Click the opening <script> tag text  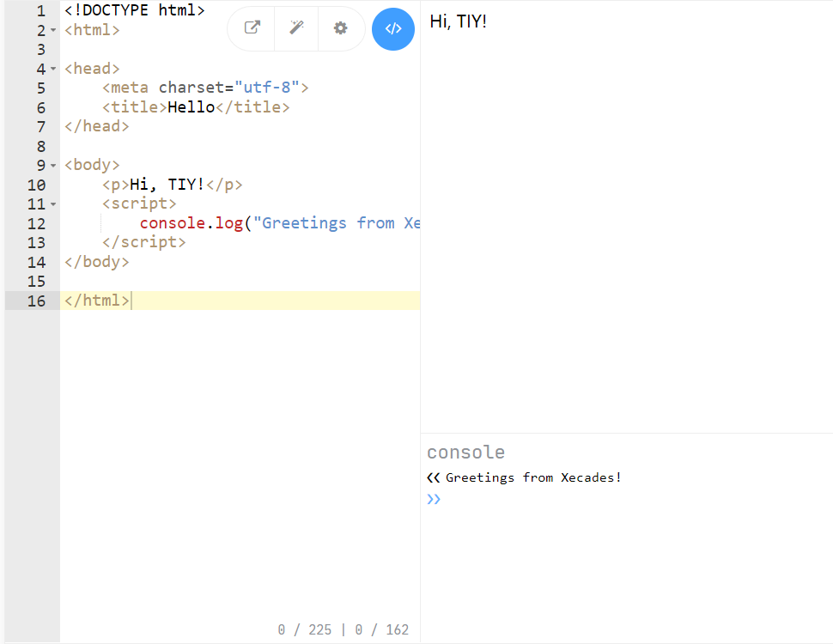click(x=139, y=204)
